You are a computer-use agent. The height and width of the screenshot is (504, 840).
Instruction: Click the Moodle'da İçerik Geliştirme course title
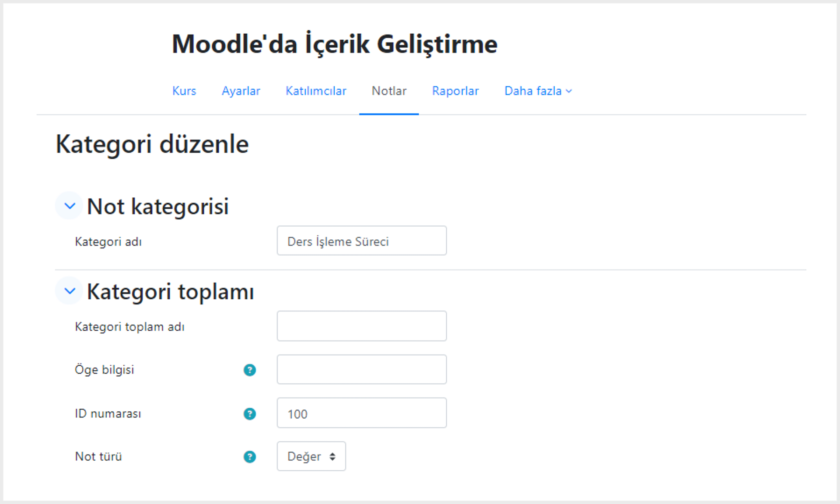coord(335,45)
